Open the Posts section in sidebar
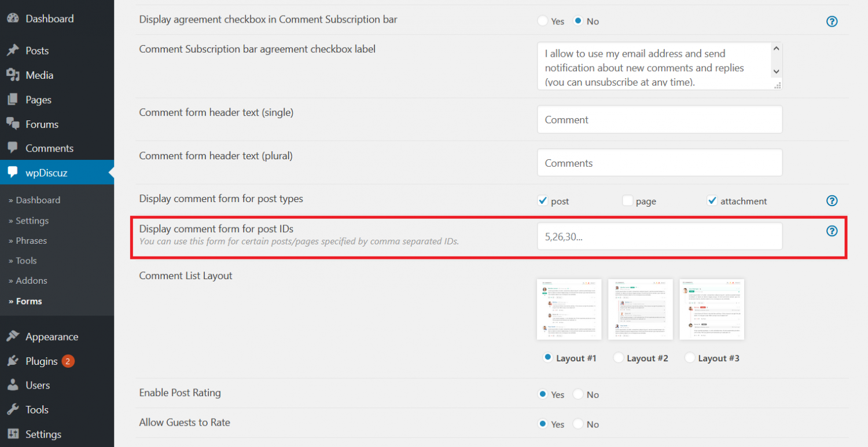Screen dimensions: 868x447 tap(38, 50)
